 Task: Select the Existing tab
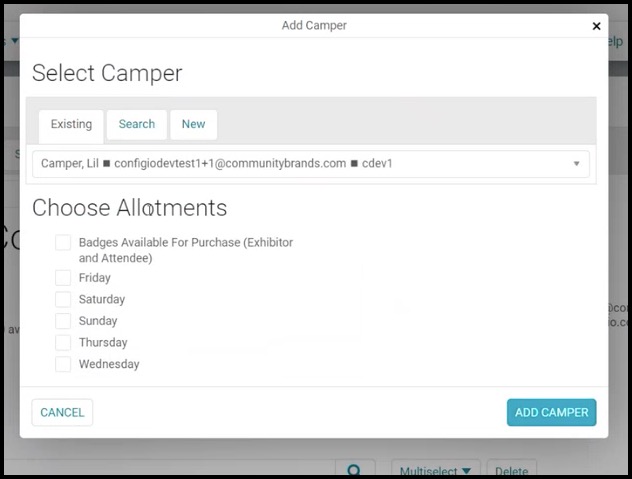[71, 125]
